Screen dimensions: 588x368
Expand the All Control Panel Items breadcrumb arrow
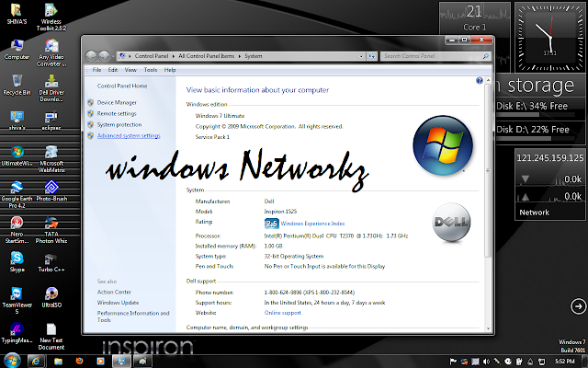[240, 56]
